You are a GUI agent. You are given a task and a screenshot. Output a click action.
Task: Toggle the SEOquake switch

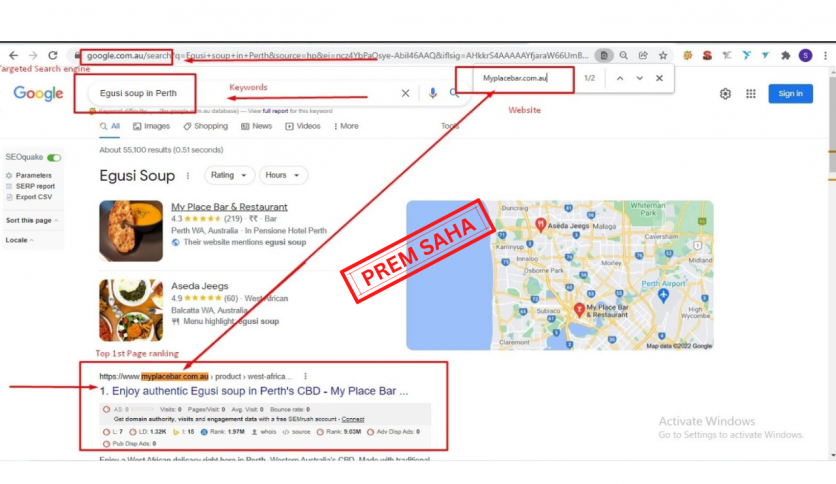tap(54, 158)
